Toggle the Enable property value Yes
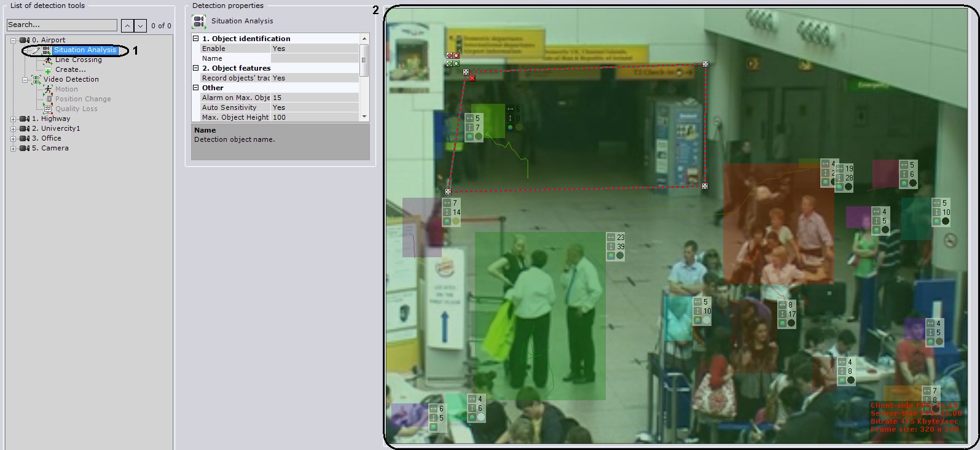Viewport: 980px width, 450px height. 314,48
